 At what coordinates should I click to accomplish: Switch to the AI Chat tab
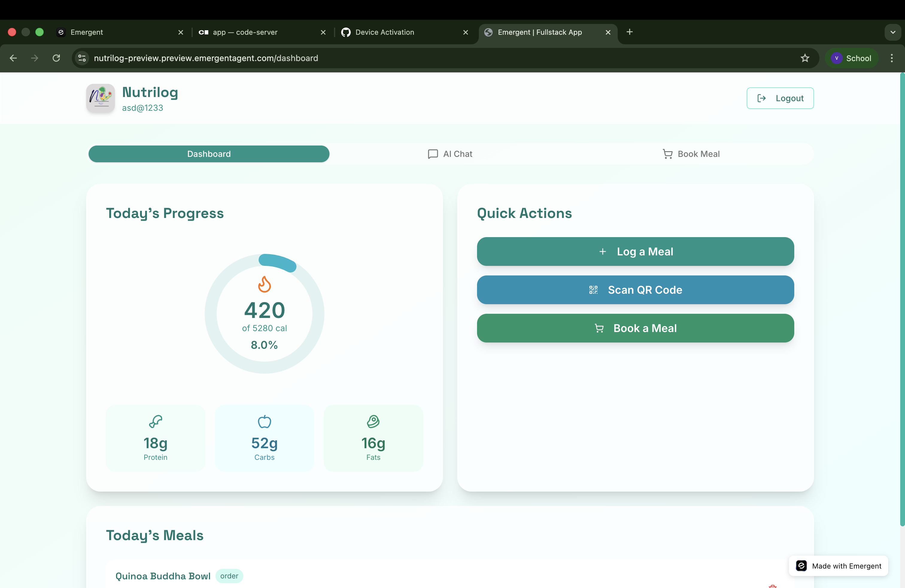click(450, 154)
